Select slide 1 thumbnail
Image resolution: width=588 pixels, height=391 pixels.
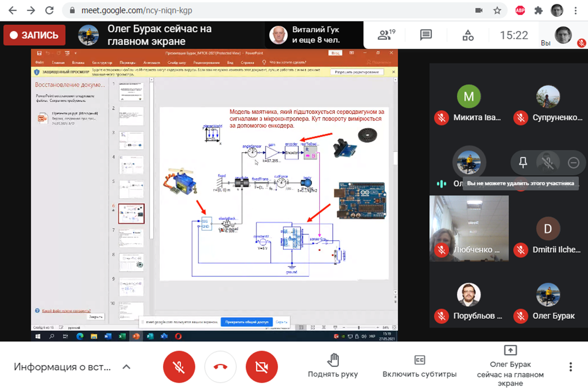point(131,91)
